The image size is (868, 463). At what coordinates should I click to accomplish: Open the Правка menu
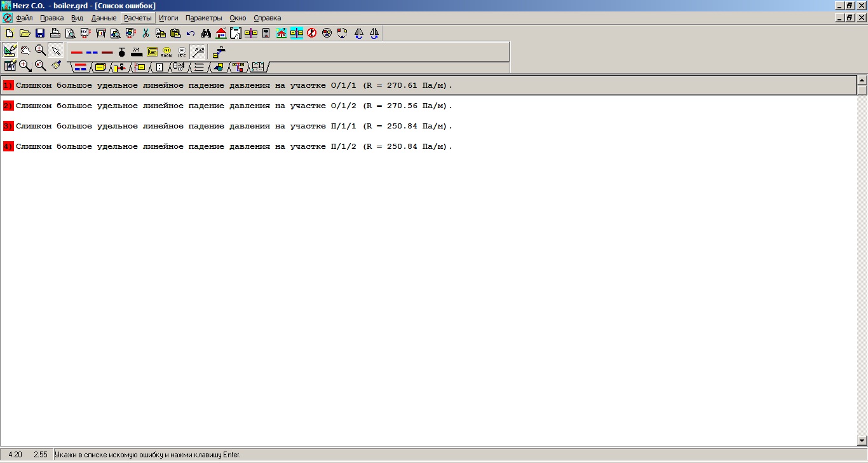coord(52,18)
